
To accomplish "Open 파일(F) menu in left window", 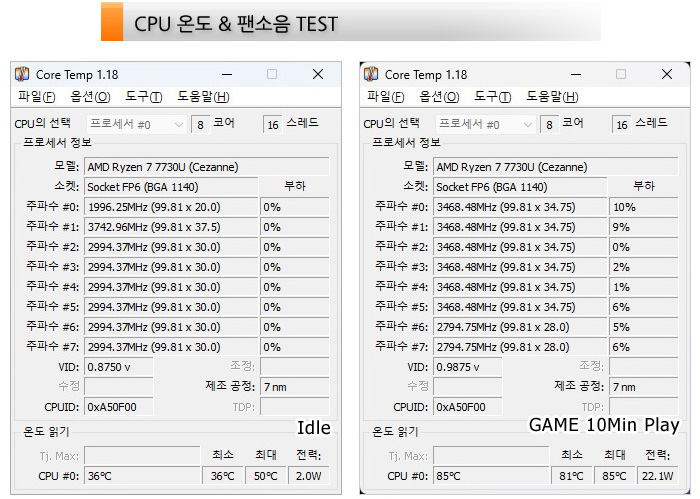I will coord(37,96).
